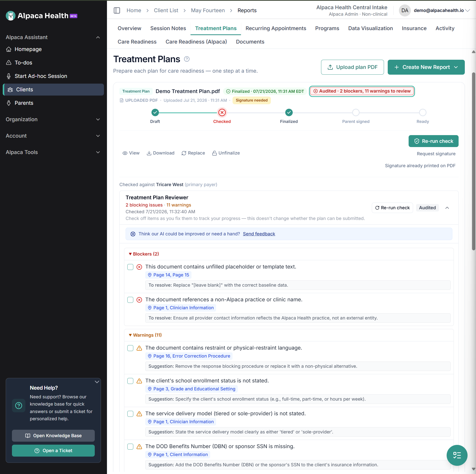Click the Finalized step checkmark circle
The height and width of the screenshot is (474, 476).
tap(289, 113)
